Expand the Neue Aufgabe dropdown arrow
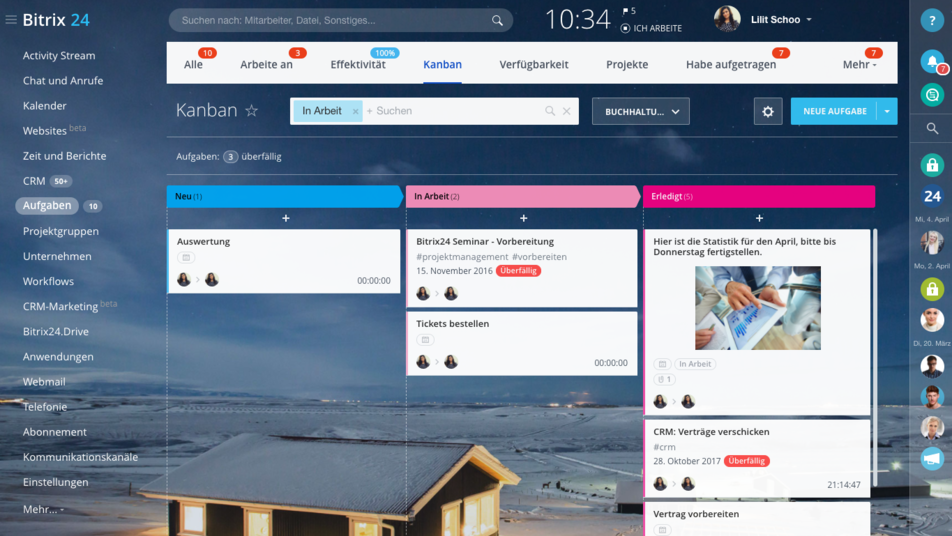 pos(887,111)
